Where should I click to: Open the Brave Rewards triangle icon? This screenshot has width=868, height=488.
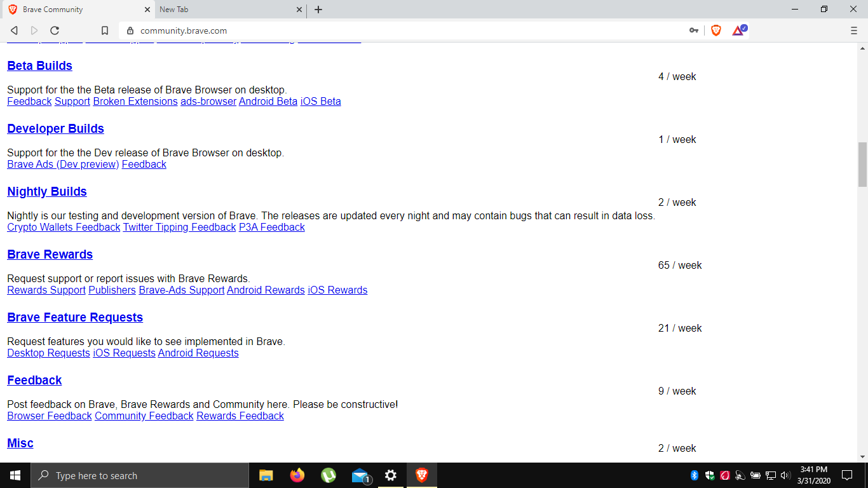[739, 30]
